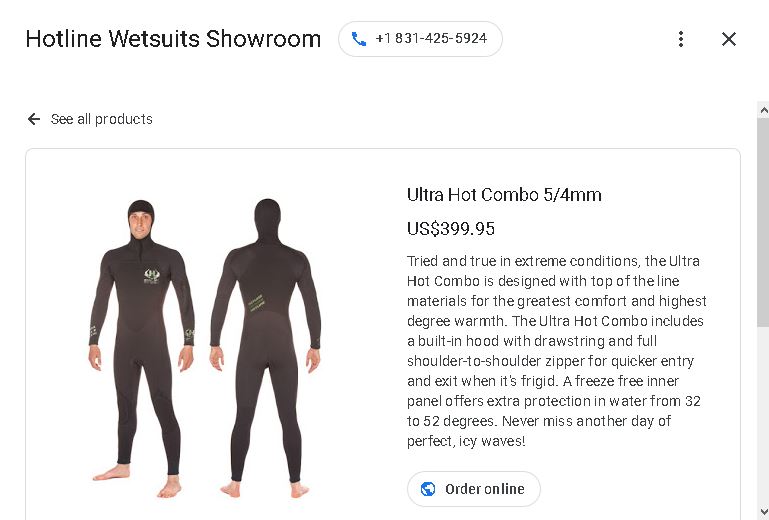Go to See all products
769x520 pixels.
(102, 119)
